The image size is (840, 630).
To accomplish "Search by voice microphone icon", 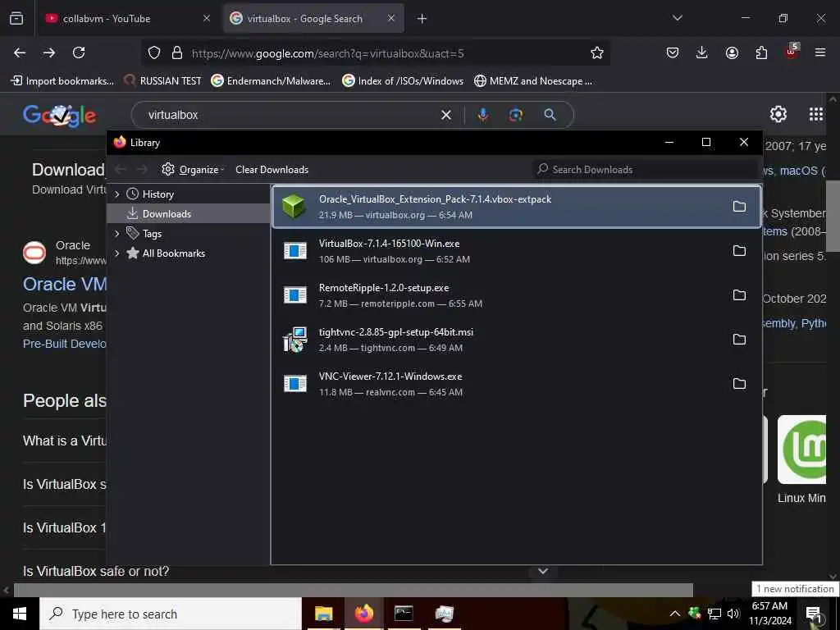I will pyautogui.click(x=482, y=115).
